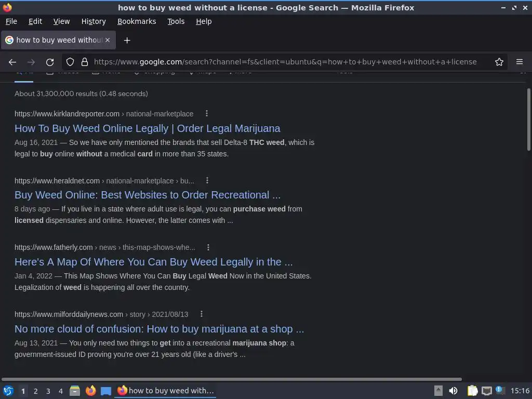Open the Tools menu
Viewport: 532px width, 399px height.
[176, 21]
